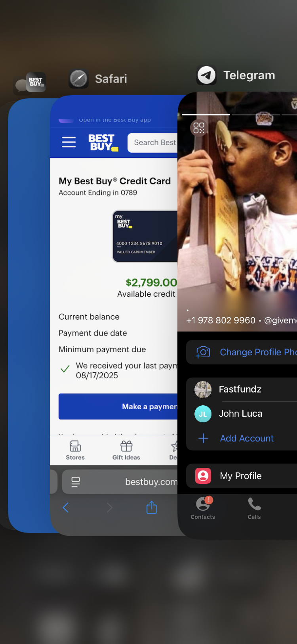This screenshot has width=297, height=644.
Task: Select the John Luca account
Action: pos(242,414)
